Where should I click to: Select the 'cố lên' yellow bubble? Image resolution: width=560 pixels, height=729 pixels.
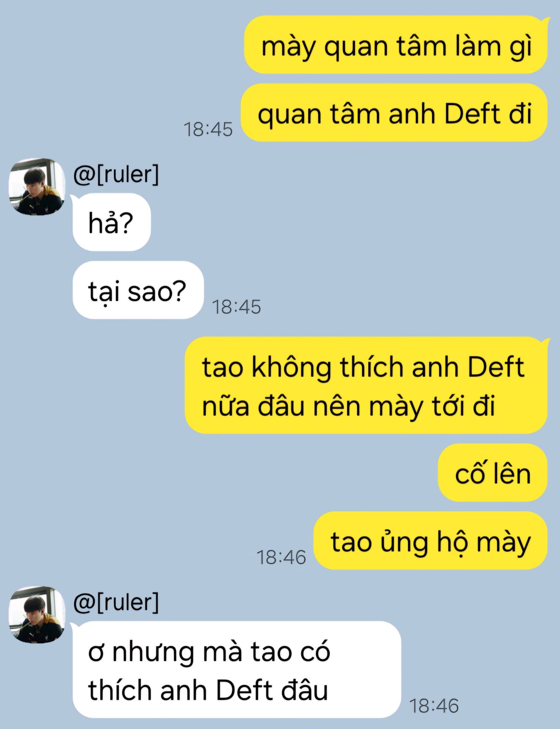point(493,473)
